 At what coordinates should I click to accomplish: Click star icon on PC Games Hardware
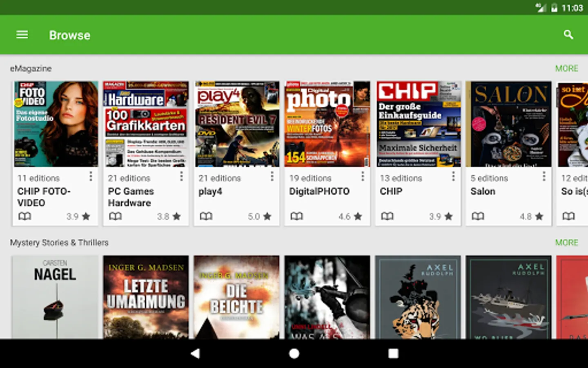[176, 216]
